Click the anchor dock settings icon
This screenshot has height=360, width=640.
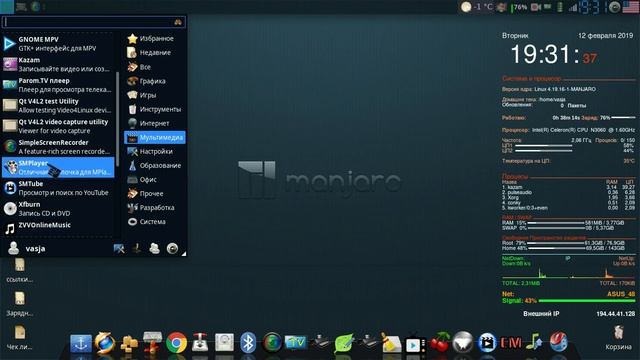tap(81, 343)
